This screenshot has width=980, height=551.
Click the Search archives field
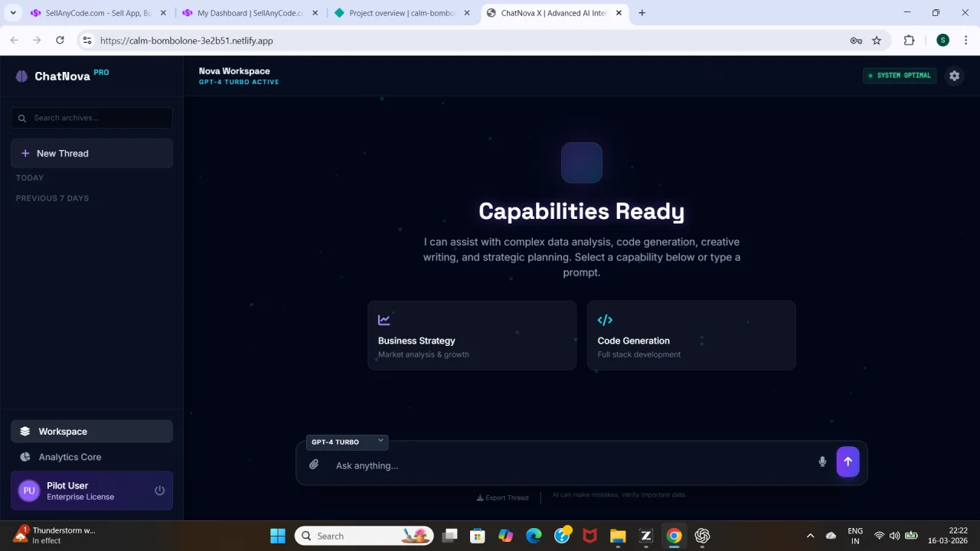click(x=92, y=118)
